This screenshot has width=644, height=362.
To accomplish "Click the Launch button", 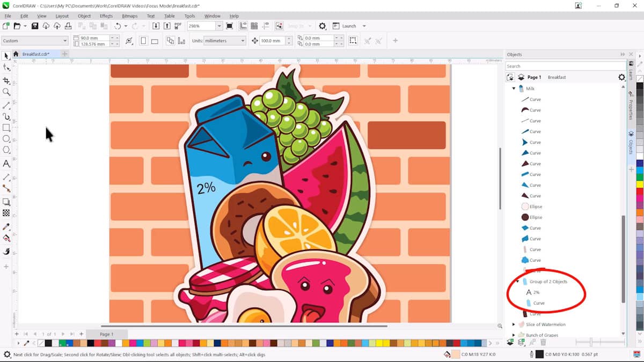I will click(x=350, y=26).
